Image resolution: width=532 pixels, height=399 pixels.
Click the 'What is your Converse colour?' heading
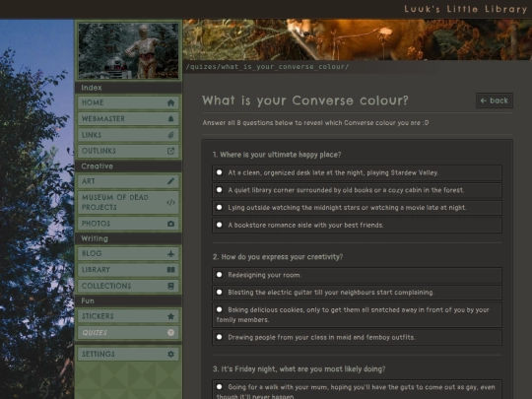[x=305, y=100]
